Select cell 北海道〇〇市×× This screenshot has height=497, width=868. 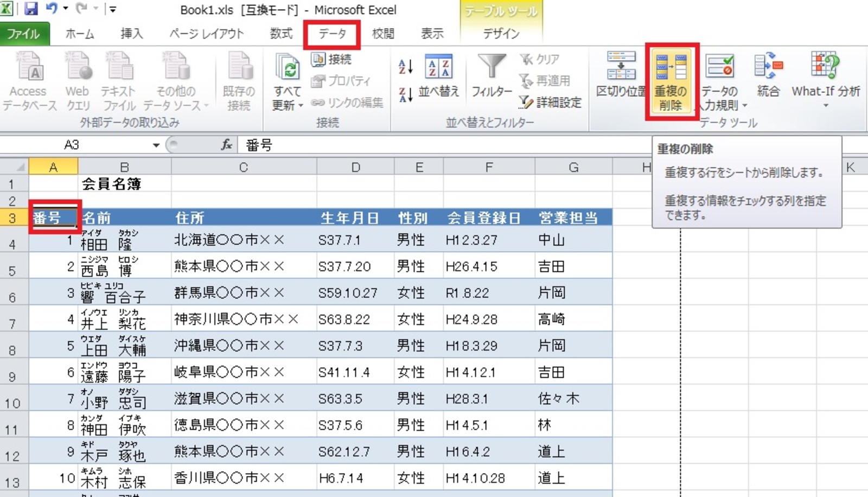pos(244,239)
